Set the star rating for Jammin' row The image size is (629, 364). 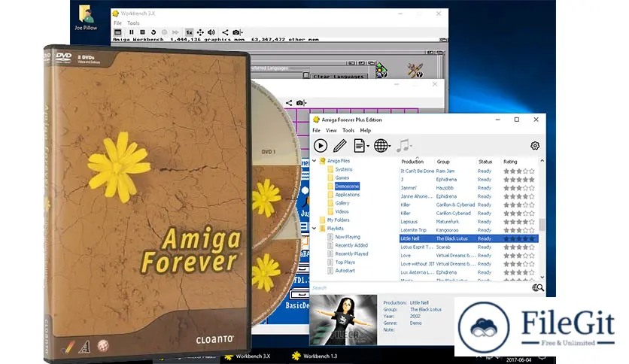518,188
